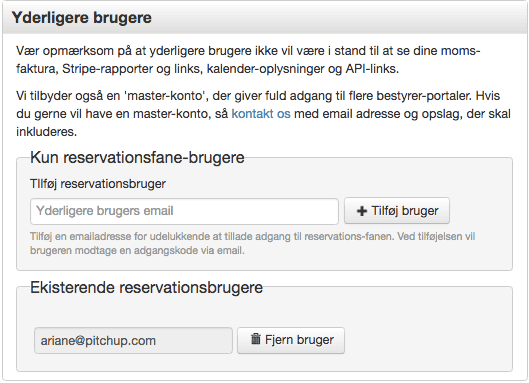
Task: Add the user with Tilføj bruger button
Action: (x=397, y=211)
